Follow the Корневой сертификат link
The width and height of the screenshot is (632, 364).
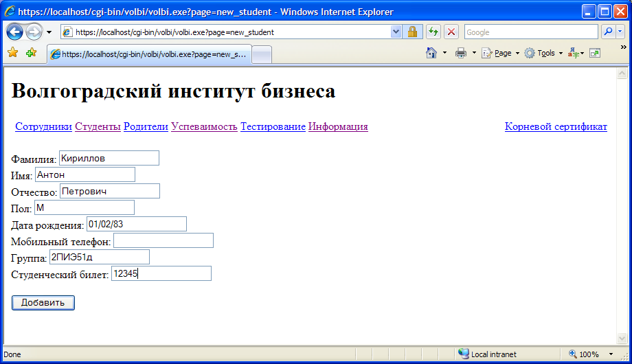pyautogui.click(x=556, y=126)
